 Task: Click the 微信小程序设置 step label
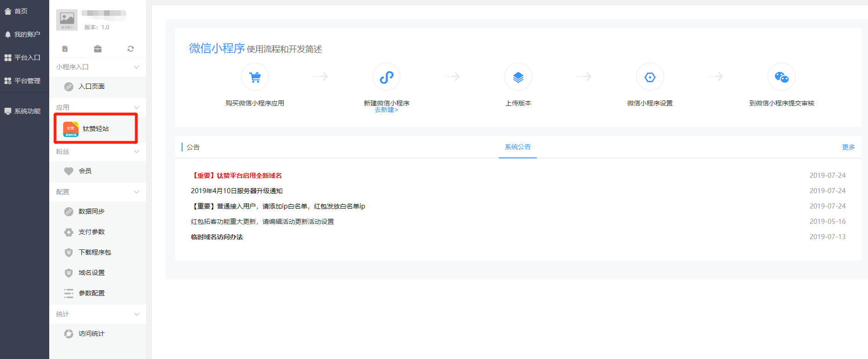point(650,103)
